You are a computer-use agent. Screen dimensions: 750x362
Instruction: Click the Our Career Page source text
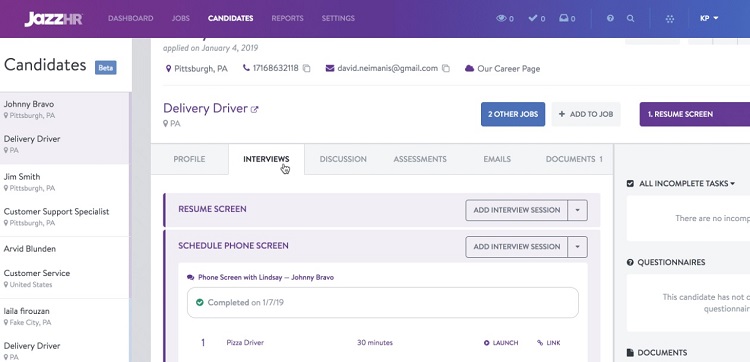[508, 68]
